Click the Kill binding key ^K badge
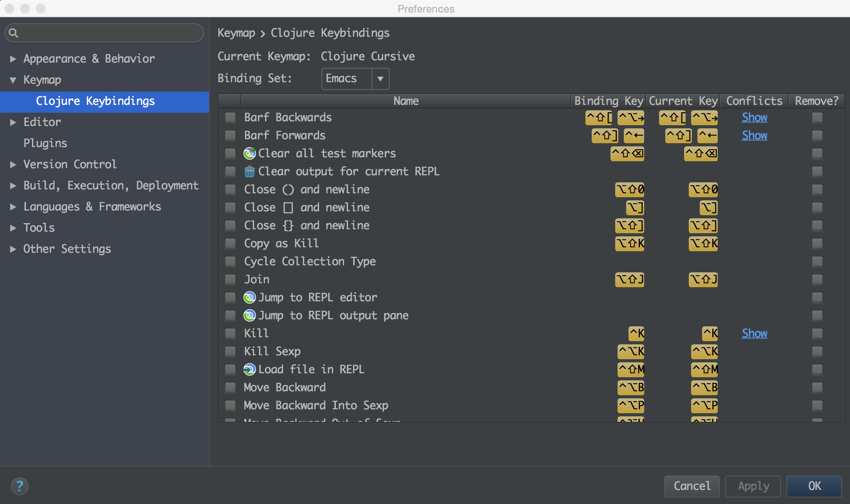 (636, 333)
